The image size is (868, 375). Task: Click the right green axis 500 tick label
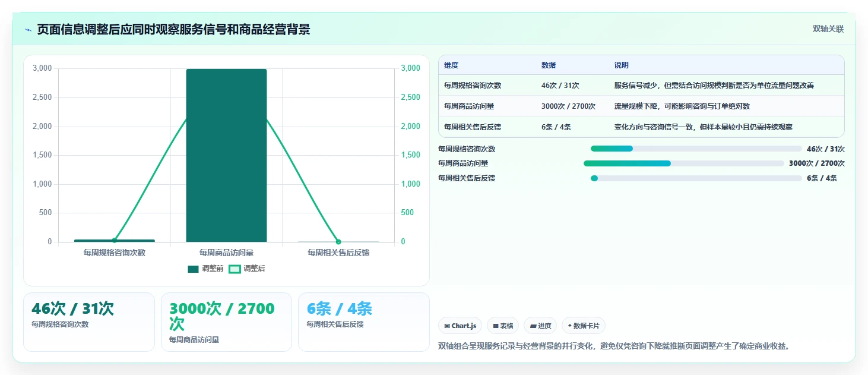pos(407,213)
